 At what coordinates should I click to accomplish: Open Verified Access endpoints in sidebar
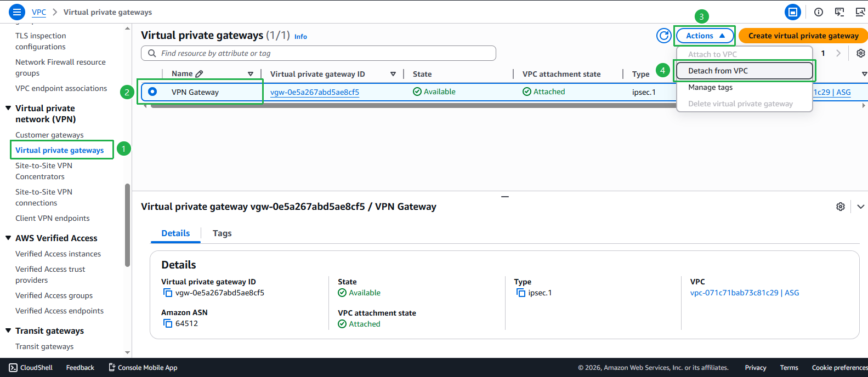[x=59, y=311]
